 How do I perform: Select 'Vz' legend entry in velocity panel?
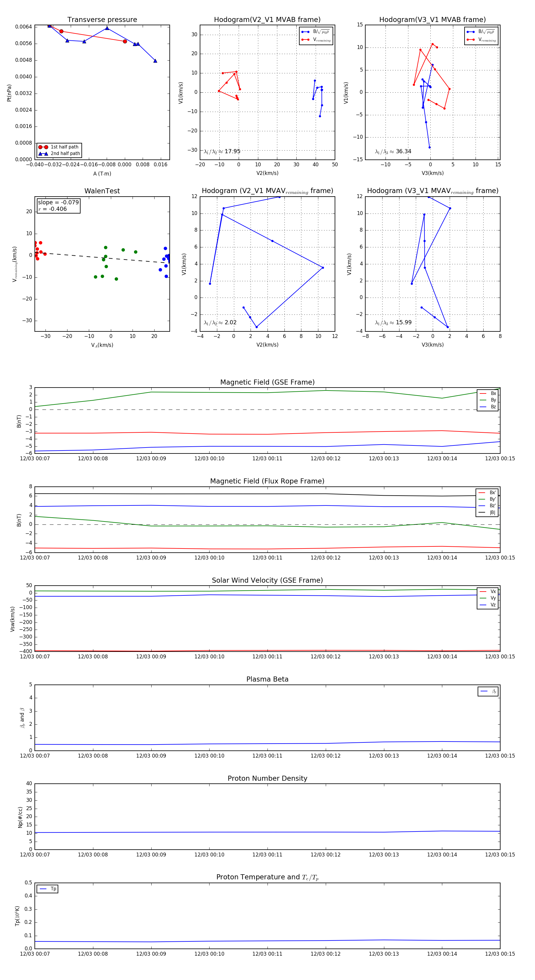[488, 605]
